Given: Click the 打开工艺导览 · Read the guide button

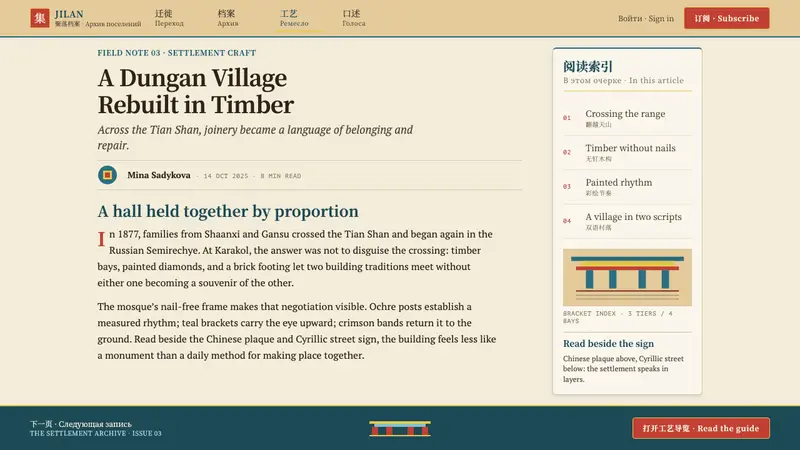Looking at the screenshot, I should pos(701,428).
